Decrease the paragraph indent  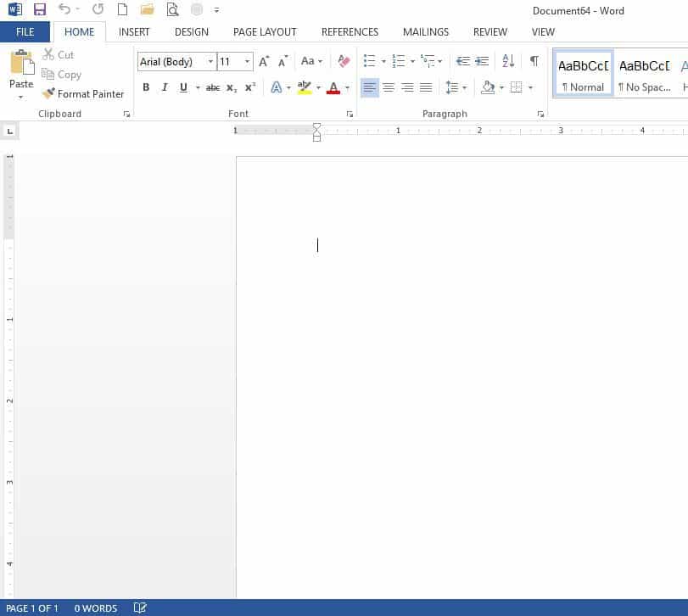pos(462,61)
